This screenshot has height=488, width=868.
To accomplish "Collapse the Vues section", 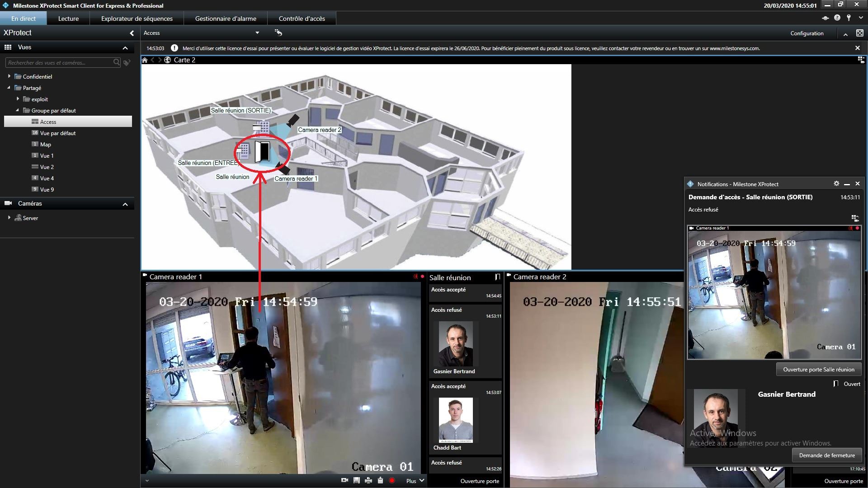I will 125,48.
